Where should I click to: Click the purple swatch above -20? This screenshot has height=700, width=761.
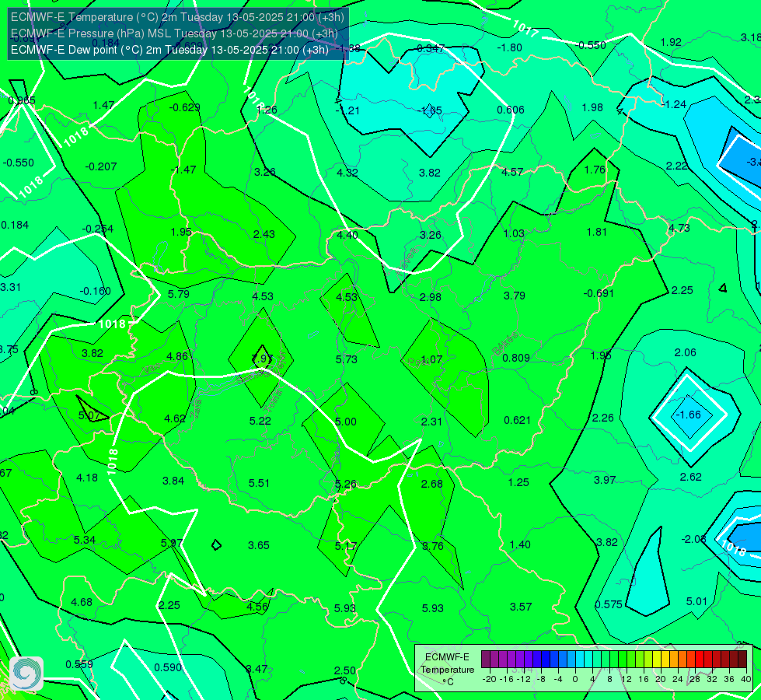(x=486, y=660)
